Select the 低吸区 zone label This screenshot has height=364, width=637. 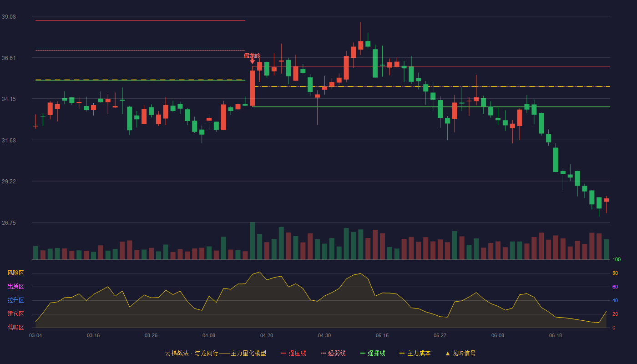[15, 327]
